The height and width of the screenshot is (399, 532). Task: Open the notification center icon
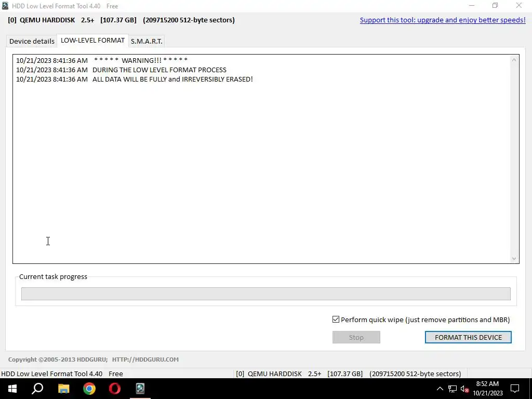(x=515, y=389)
